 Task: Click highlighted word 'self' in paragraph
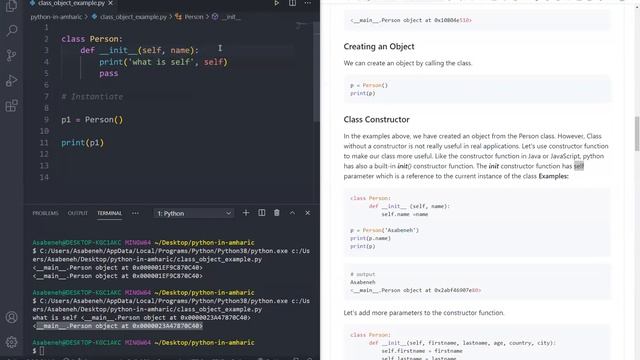579,166
